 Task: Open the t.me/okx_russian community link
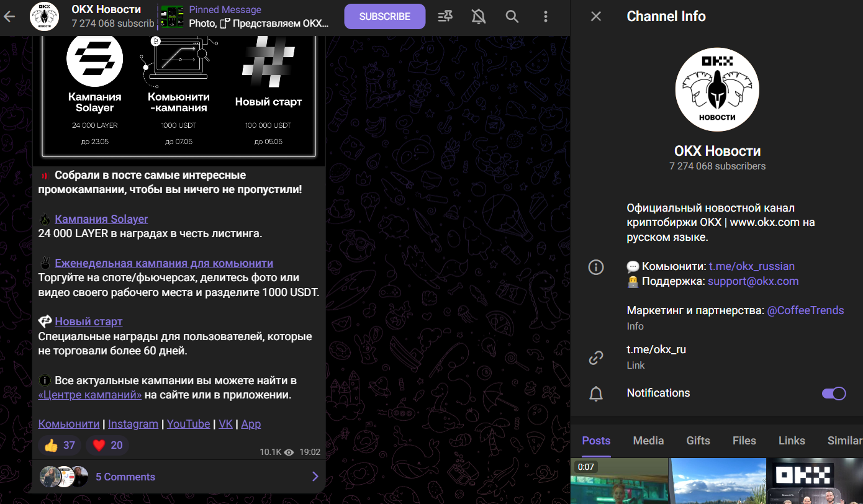(752, 266)
